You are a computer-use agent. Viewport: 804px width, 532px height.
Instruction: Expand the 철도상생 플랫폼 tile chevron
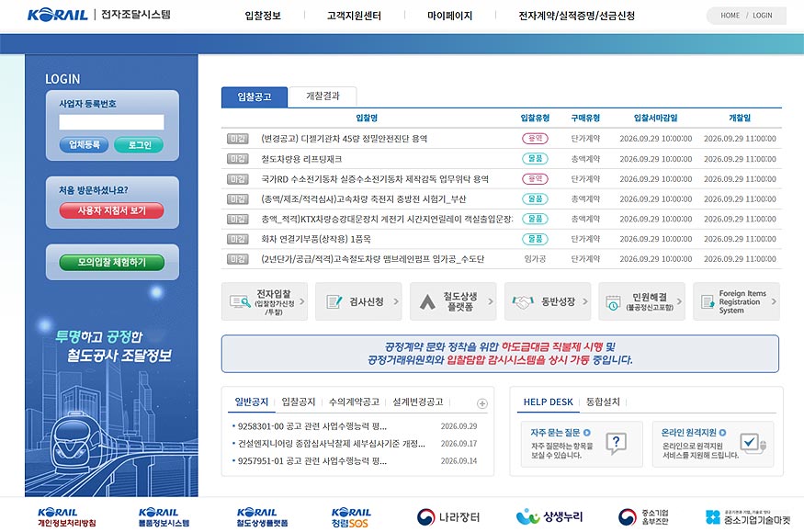tap(490, 301)
